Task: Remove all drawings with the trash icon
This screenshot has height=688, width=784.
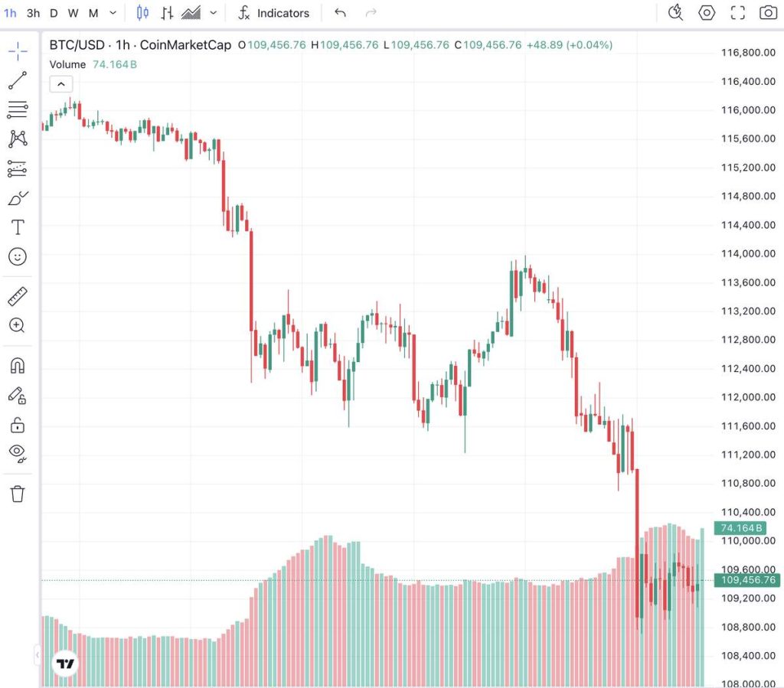Action: point(17,494)
